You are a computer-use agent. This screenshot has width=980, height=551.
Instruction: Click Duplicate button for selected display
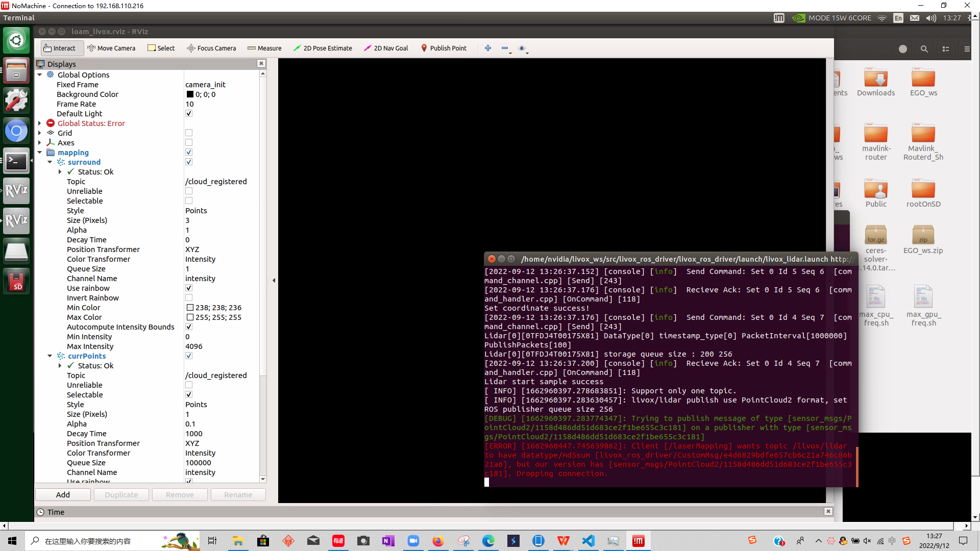[x=121, y=494]
